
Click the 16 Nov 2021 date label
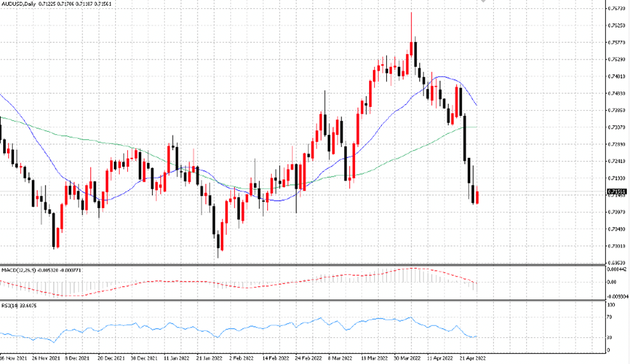[13, 358]
